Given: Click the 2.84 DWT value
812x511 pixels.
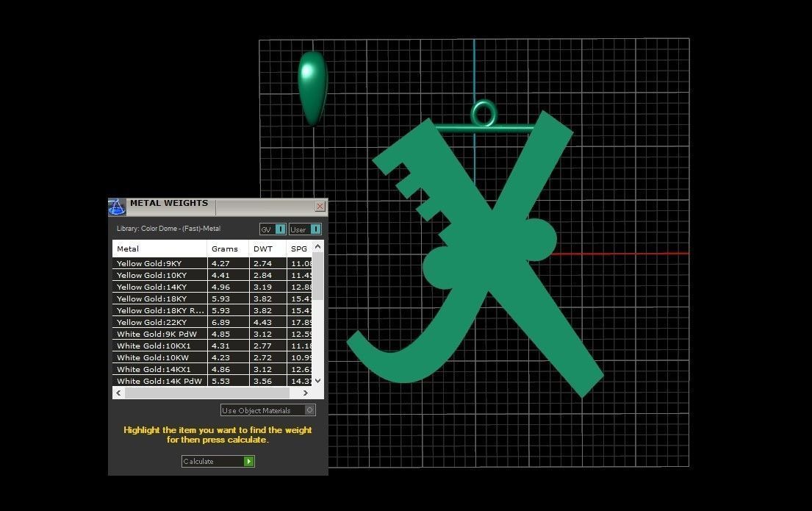Looking at the screenshot, I should pyautogui.click(x=262, y=275).
